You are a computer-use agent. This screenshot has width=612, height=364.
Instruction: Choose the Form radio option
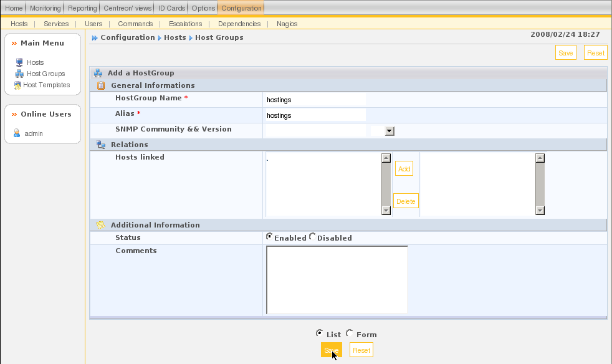click(350, 333)
